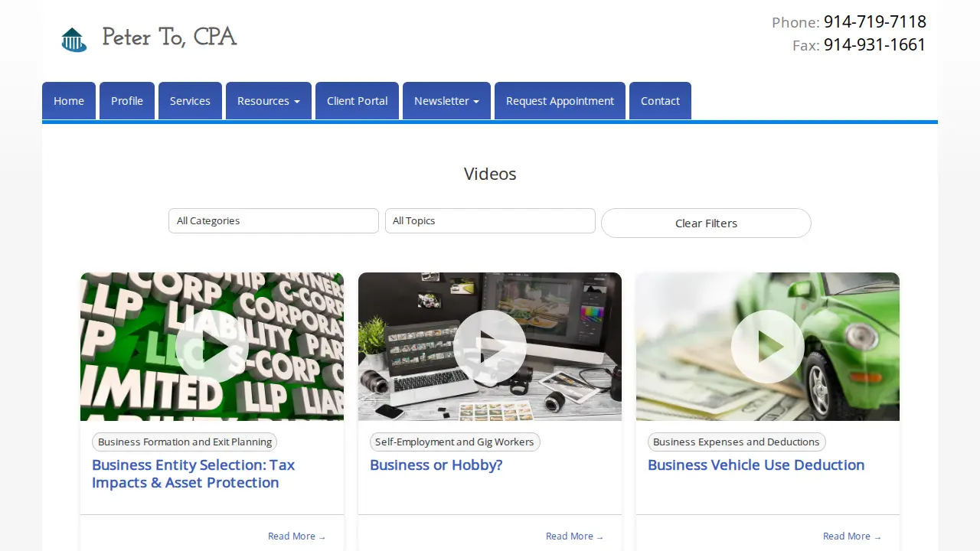Open the Profile menu item
Image resolution: width=980 pixels, height=551 pixels.
pyautogui.click(x=127, y=101)
